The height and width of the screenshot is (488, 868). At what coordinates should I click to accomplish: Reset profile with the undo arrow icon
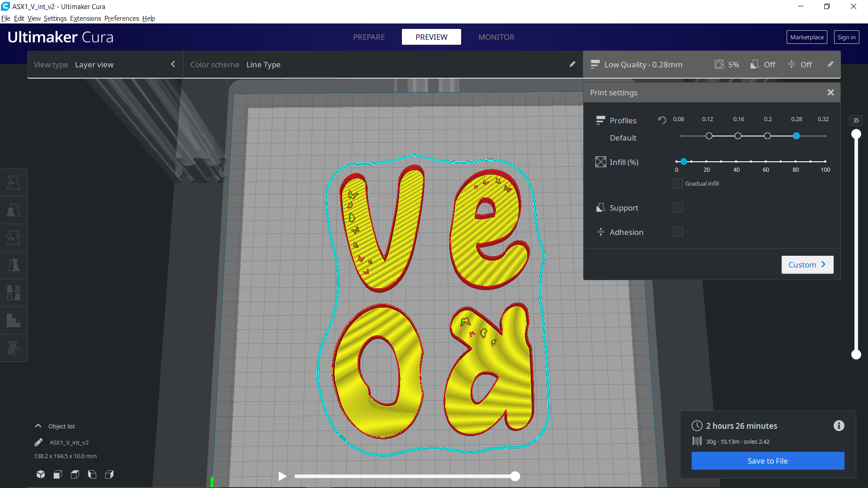662,120
